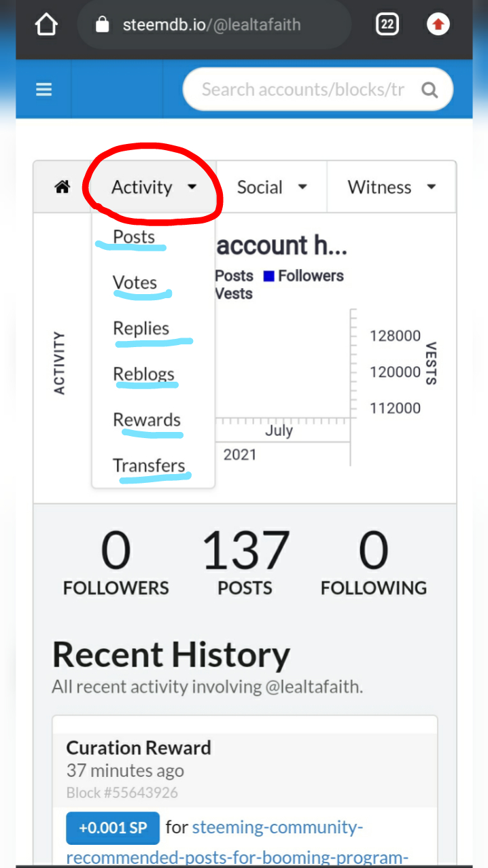The height and width of the screenshot is (868, 488).
Task: Collapse the Activity dropdown
Action: click(154, 187)
